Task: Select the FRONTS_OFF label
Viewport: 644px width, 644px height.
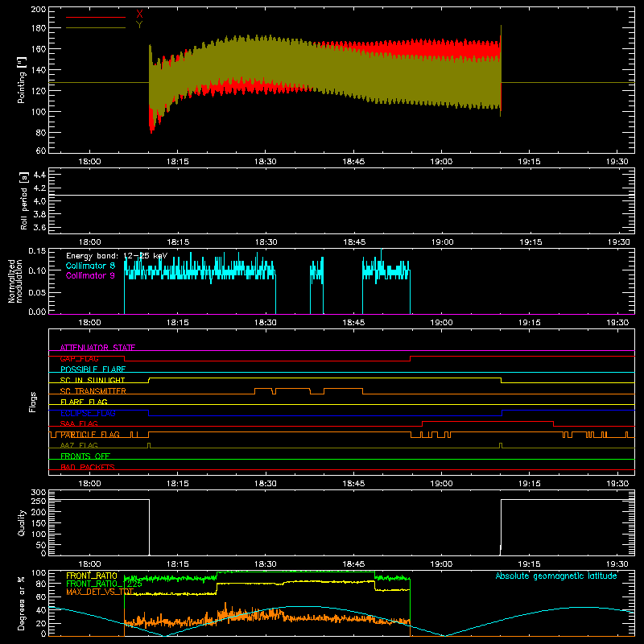Action: pyautogui.click(x=85, y=456)
